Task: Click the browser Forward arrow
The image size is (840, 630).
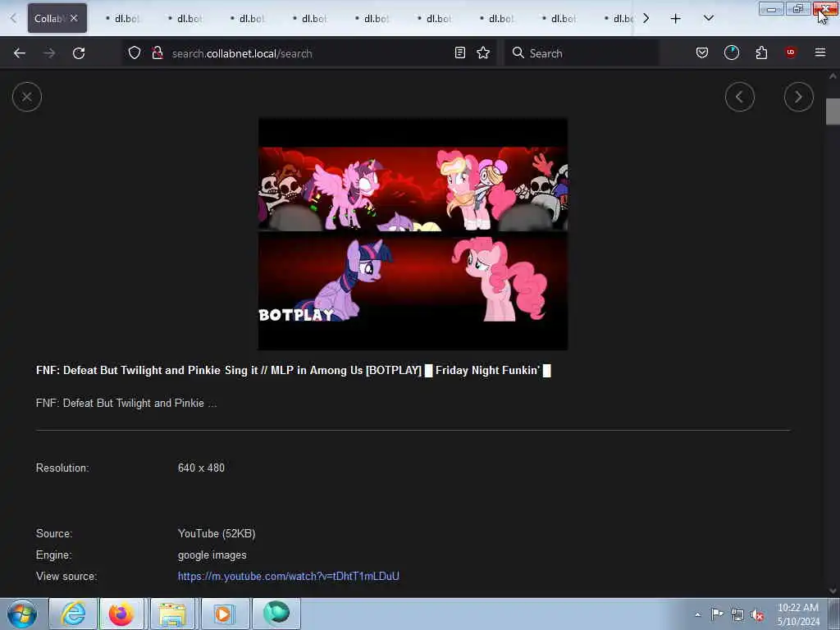Action: pos(49,53)
